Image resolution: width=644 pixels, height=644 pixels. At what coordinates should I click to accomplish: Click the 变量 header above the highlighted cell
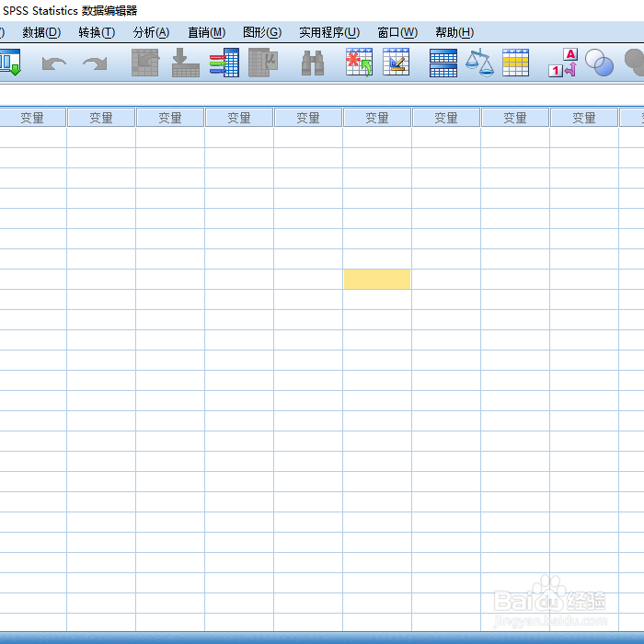pyautogui.click(x=377, y=118)
